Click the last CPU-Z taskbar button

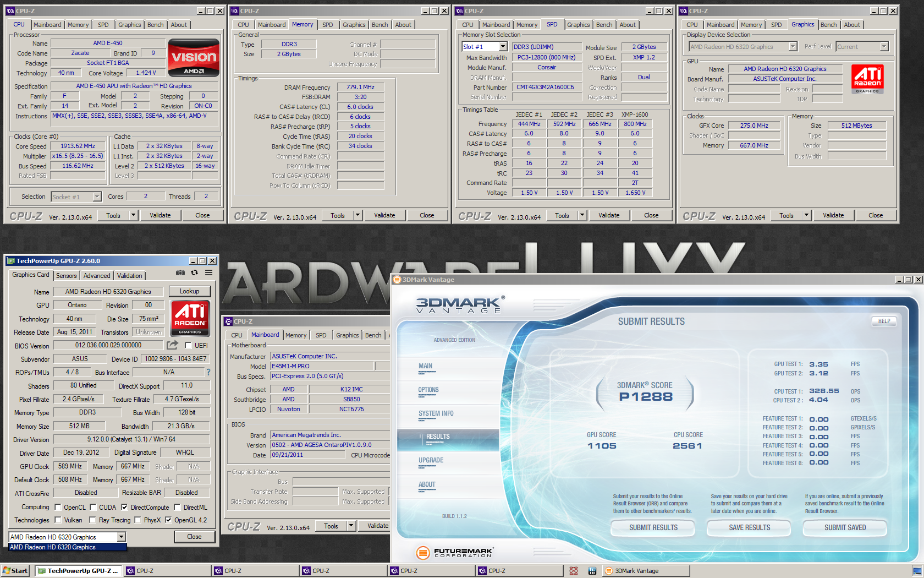(519, 571)
